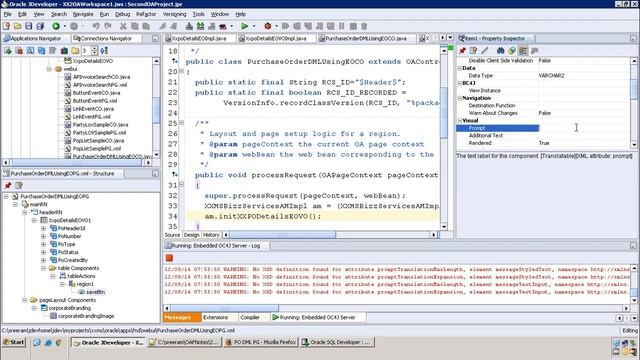Select corporateBrandingImage in Structure tree

[x=86, y=316]
